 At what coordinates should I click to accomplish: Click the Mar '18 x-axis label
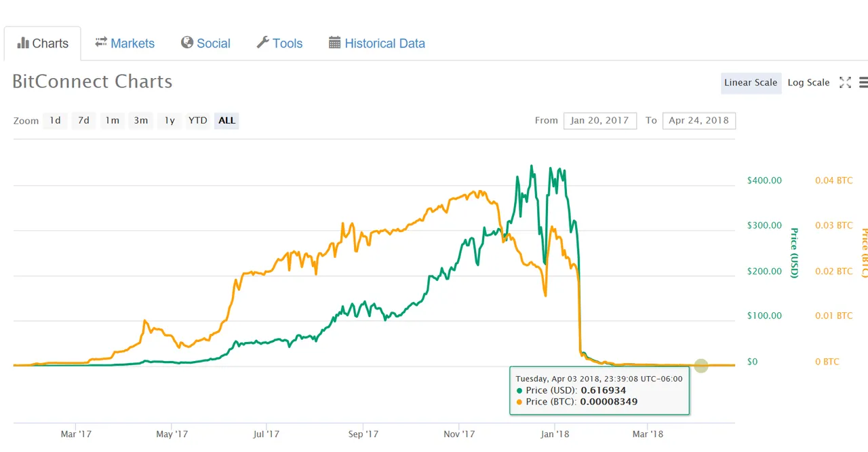(648, 434)
